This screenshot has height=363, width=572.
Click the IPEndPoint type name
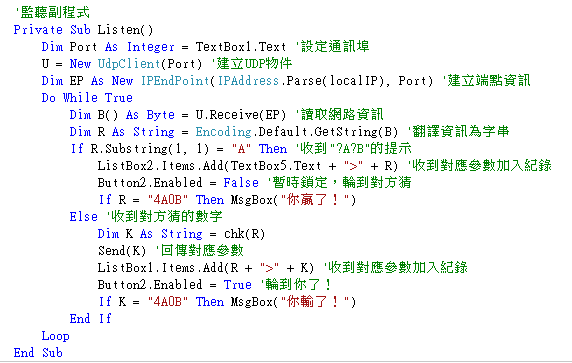175,81
